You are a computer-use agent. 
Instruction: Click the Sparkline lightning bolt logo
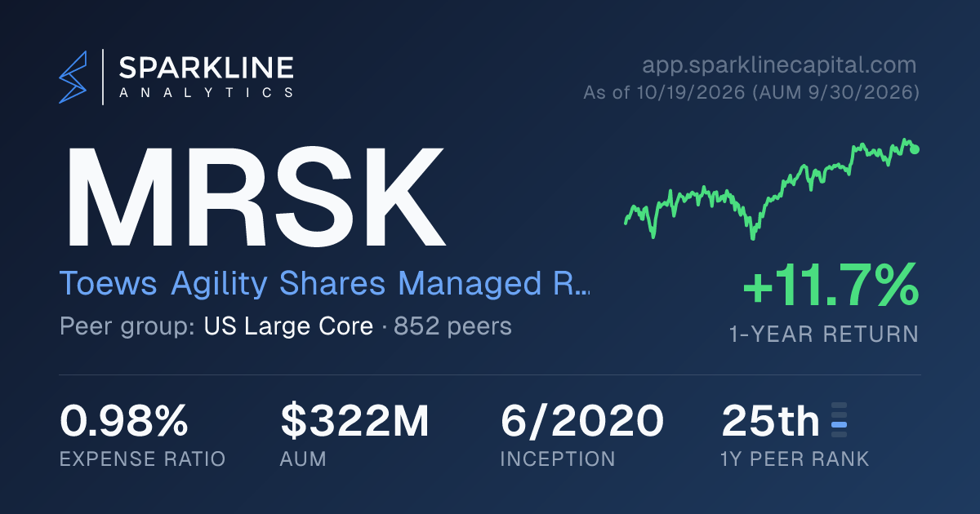coord(73,77)
